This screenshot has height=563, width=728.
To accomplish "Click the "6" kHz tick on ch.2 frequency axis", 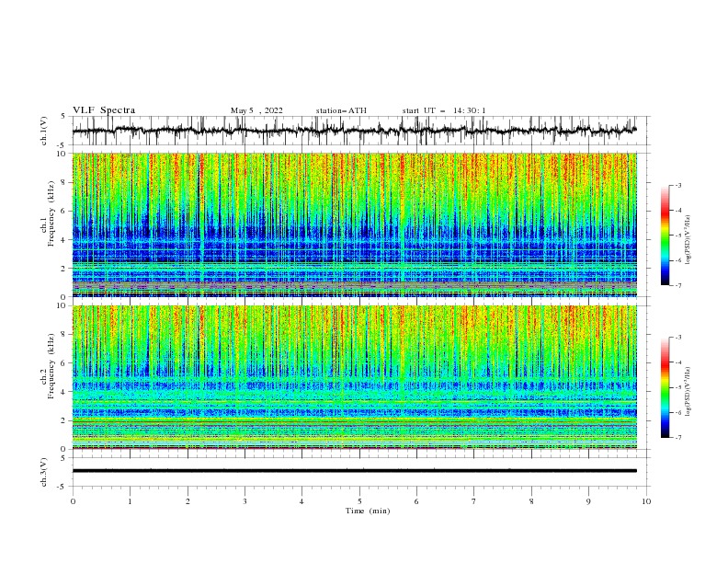I will click(64, 362).
